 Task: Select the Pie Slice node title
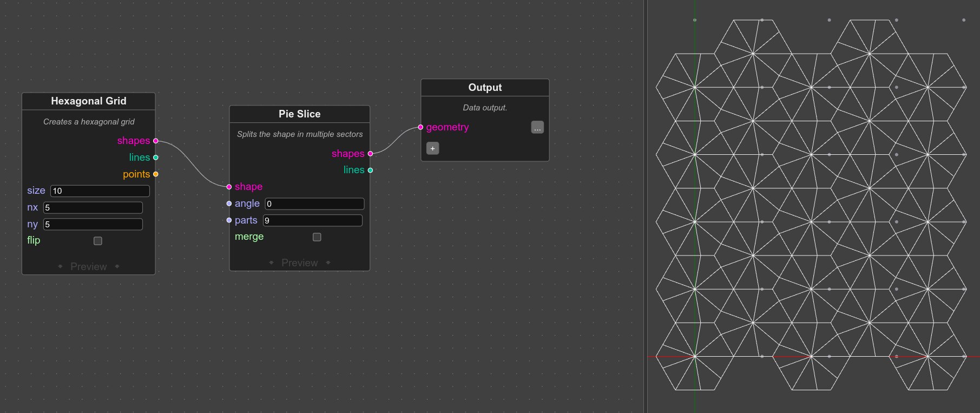300,114
